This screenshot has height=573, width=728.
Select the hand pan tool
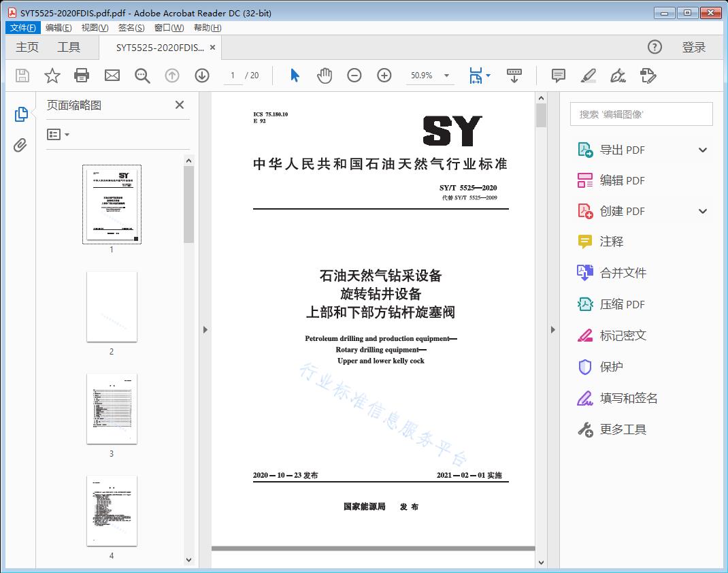[325, 76]
